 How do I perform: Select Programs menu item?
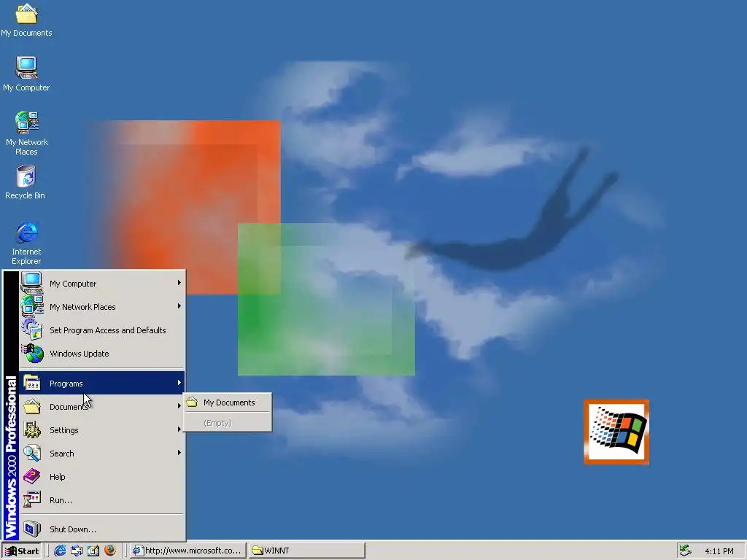point(101,383)
